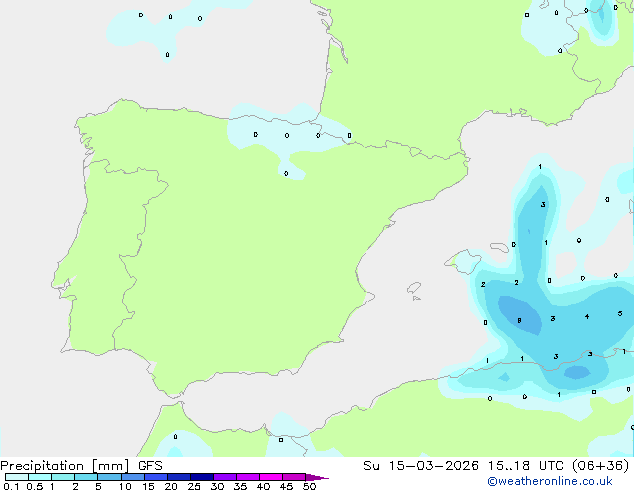Screen dimensions: 634x490
Task: Click the 'Su 15-03-2026 15..18 UTC' date text
Action: point(463,466)
